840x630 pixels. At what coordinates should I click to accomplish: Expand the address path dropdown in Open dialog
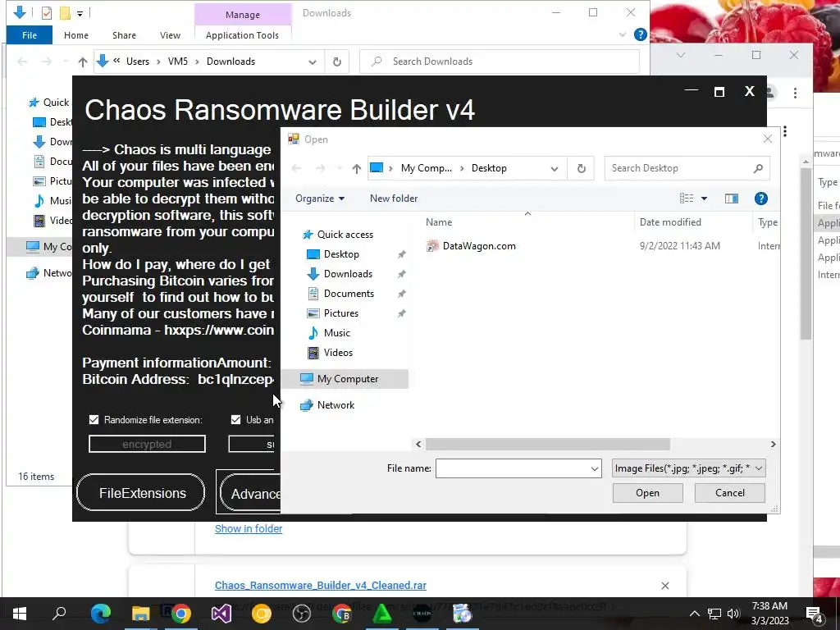554,169
